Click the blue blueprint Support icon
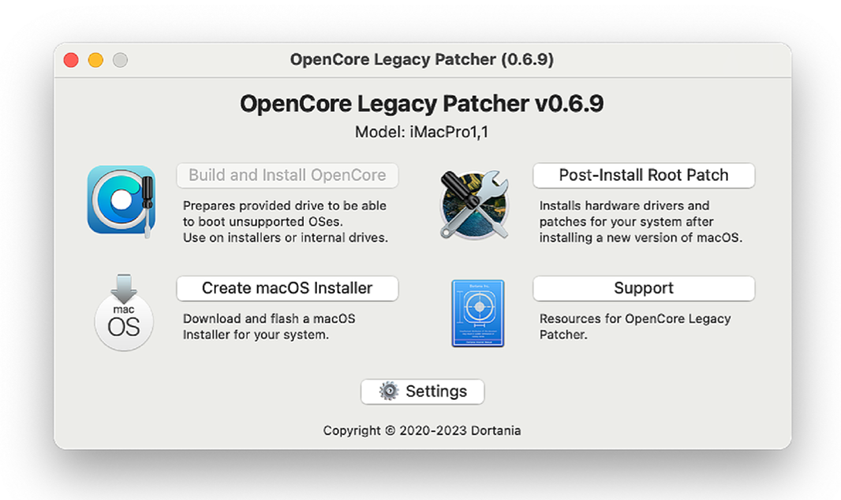The height and width of the screenshot is (500, 841). pyautogui.click(x=477, y=313)
